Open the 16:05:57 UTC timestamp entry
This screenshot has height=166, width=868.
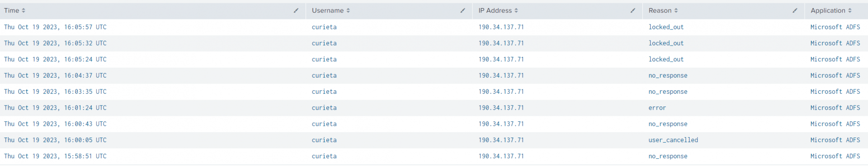click(x=55, y=27)
